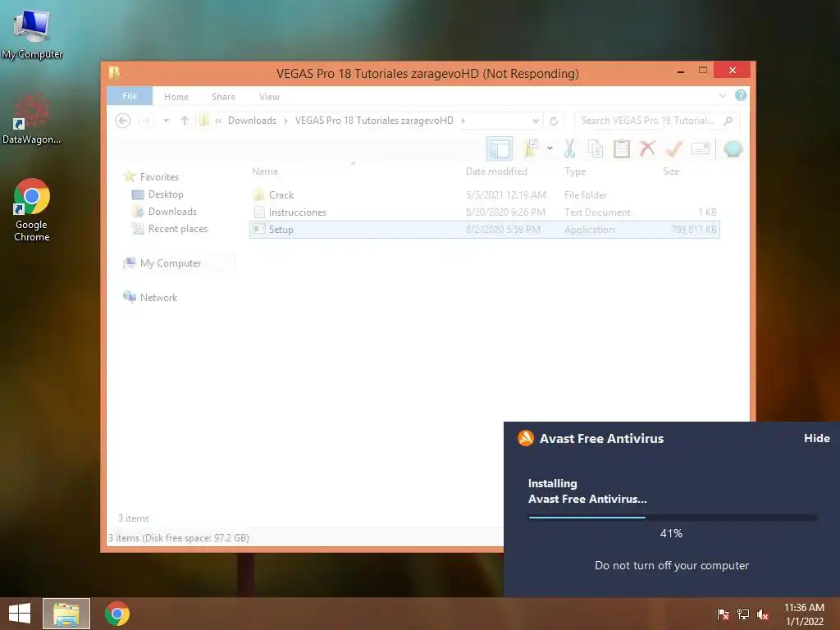Screen dimensions: 840x630
Task: Open the File ribbon tab
Action: 130,96
